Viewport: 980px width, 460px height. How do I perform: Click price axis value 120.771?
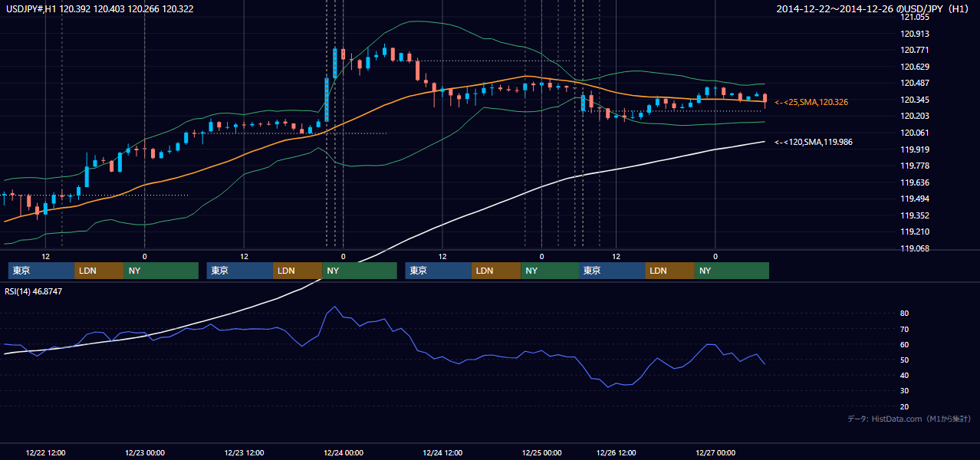click(916, 50)
